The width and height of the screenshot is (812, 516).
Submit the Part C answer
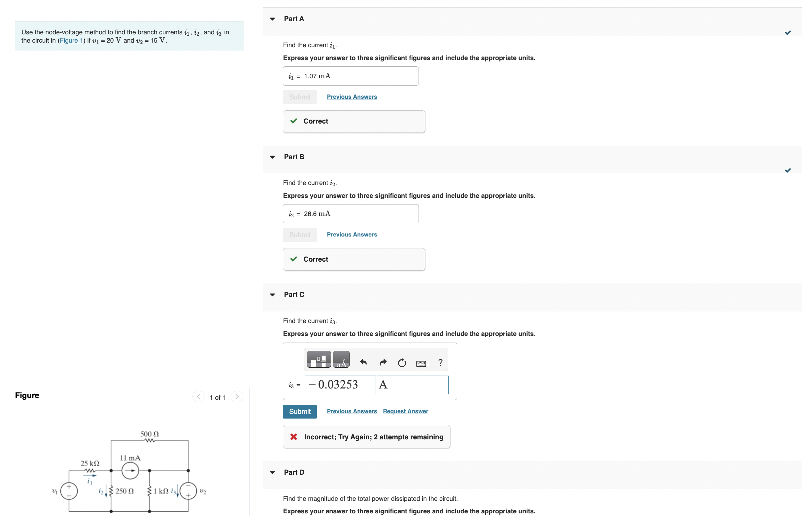299,411
